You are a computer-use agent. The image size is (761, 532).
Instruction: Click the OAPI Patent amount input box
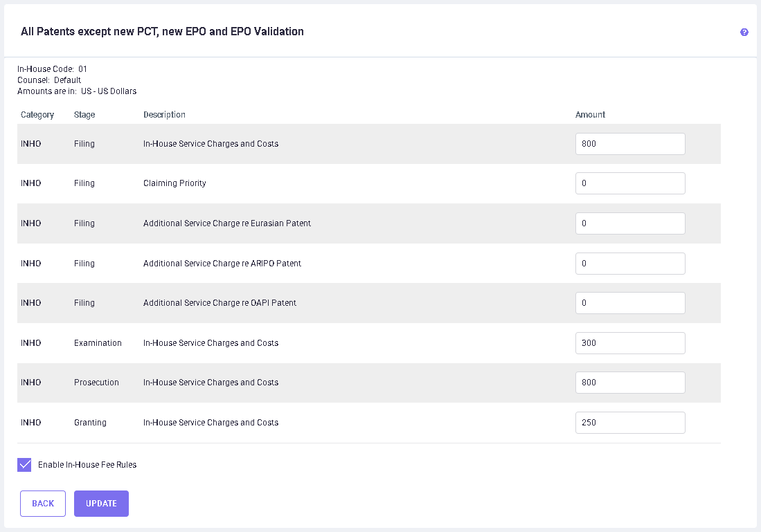coord(629,303)
